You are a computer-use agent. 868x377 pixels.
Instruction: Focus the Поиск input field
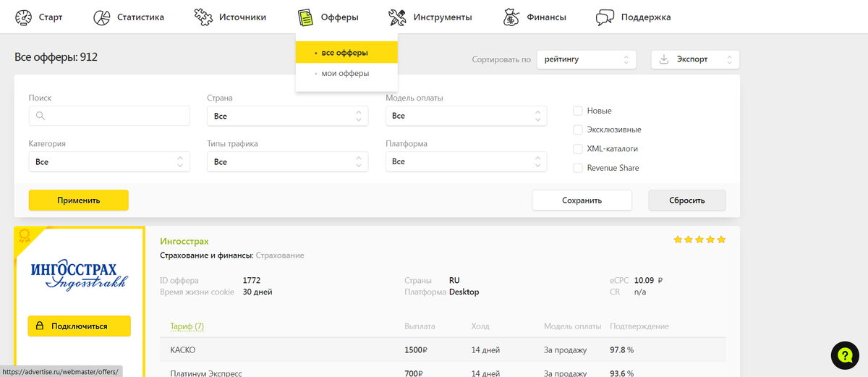[x=109, y=116]
